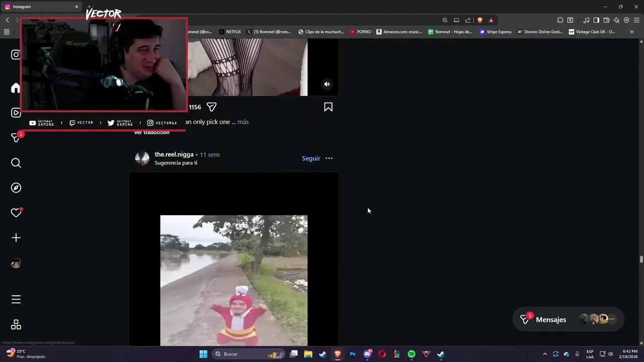Switch the ESP LAA input language
Viewport: 644px width, 362px height.
590,354
